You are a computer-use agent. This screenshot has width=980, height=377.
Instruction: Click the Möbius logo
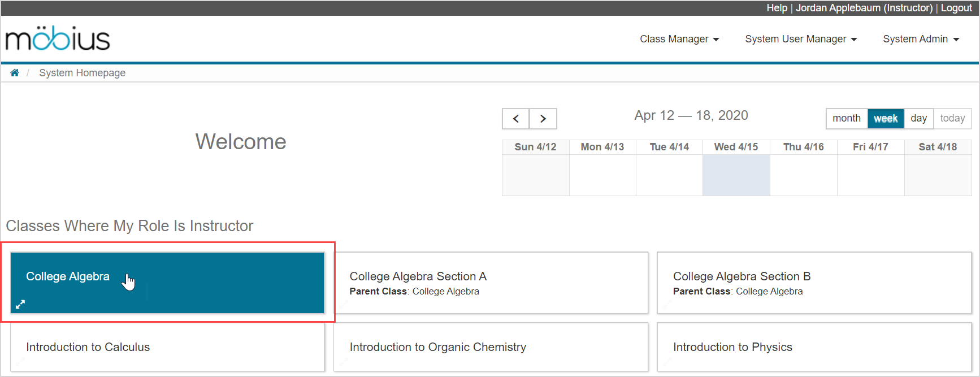(58, 38)
